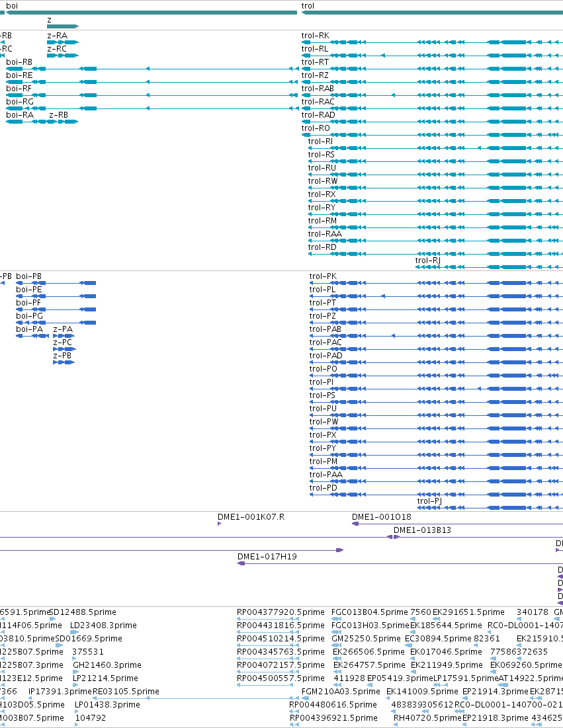Select transcript trol-RJ
The image size is (563, 728).
pyautogui.click(x=489, y=267)
